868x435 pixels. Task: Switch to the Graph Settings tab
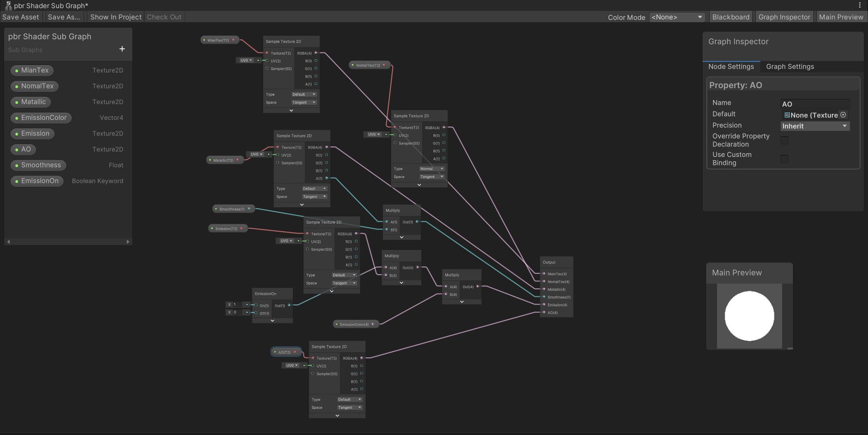pos(790,66)
